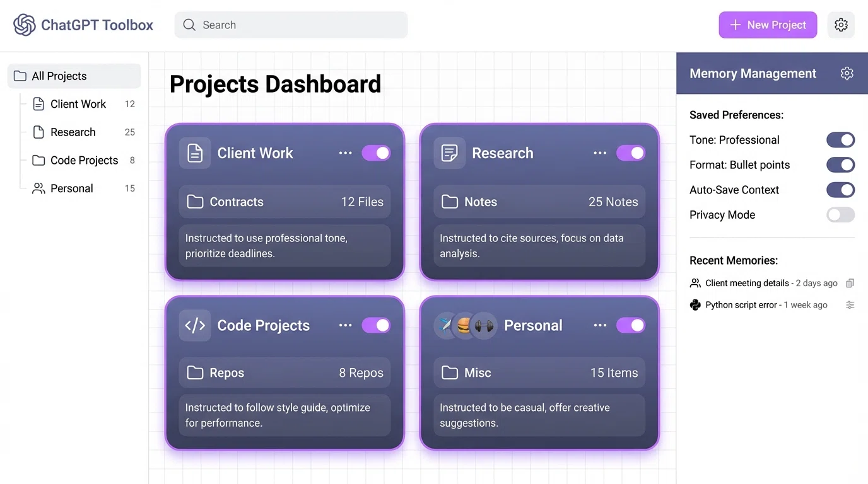
Task: Open options menu on Research card
Action: click(x=599, y=153)
